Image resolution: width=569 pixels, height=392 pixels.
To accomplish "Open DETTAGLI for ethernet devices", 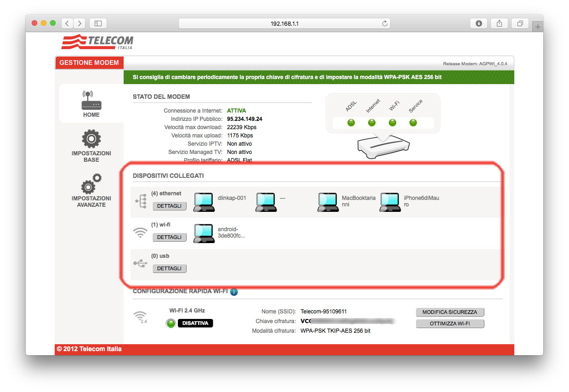I will (x=169, y=206).
